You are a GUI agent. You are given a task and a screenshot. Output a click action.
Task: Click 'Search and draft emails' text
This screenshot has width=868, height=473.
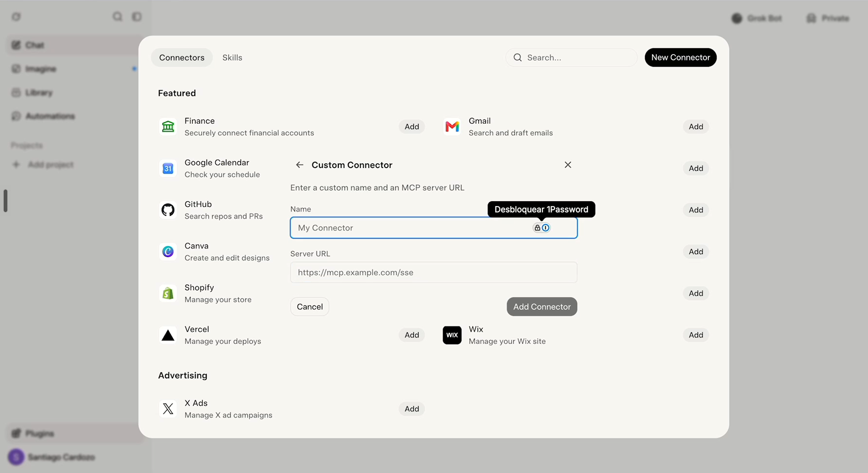pos(511,133)
